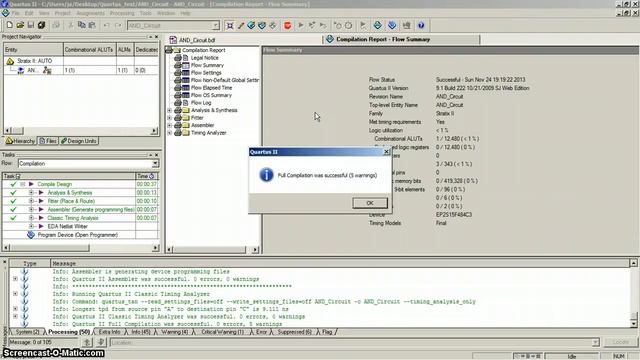Switch to the Files tab in Project Navigator
Screen dimensions: 640x360
(x=48, y=141)
